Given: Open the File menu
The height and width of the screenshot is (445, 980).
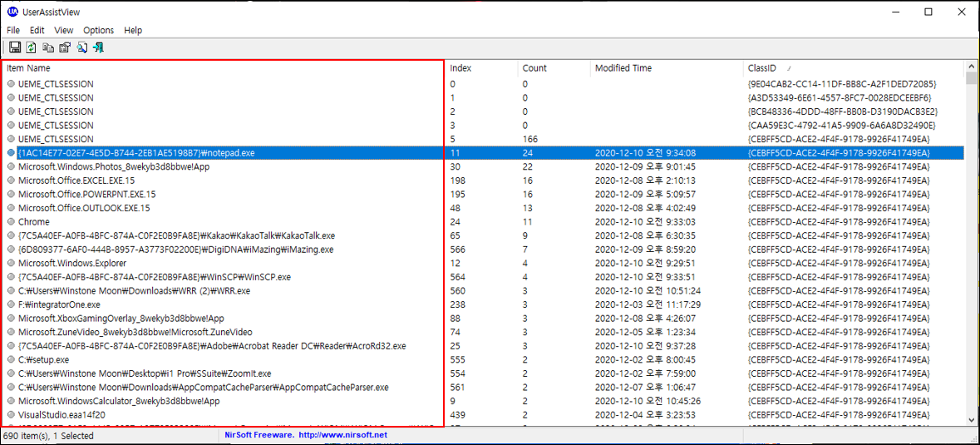Looking at the screenshot, I should point(13,30).
